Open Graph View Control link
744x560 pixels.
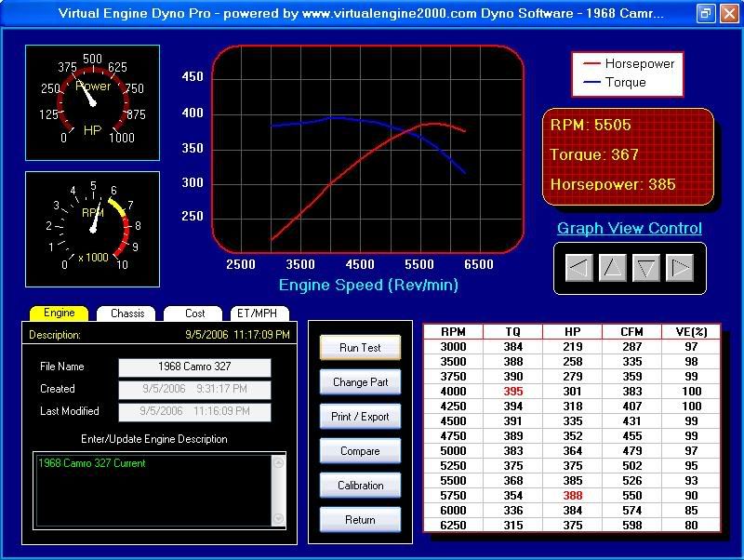click(x=630, y=229)
